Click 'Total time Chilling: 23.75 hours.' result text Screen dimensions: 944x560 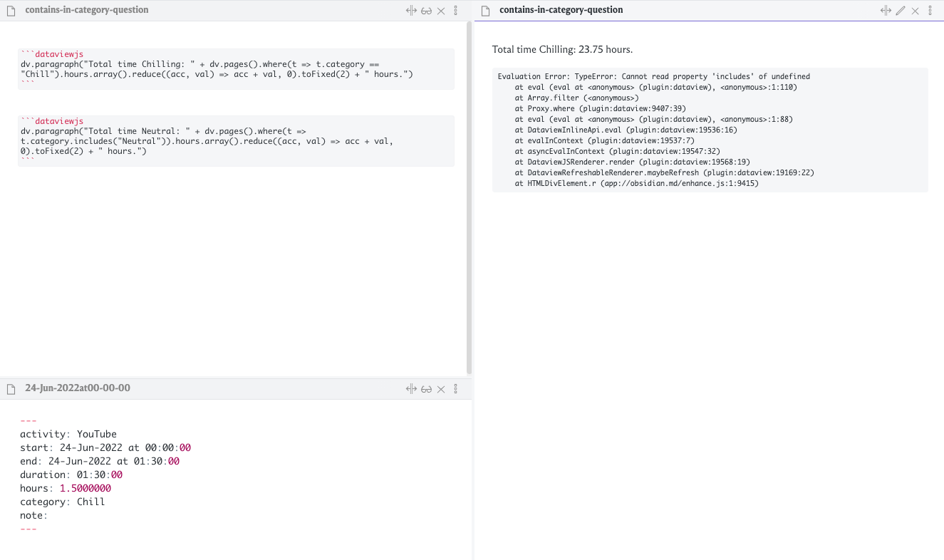point(562,50)
